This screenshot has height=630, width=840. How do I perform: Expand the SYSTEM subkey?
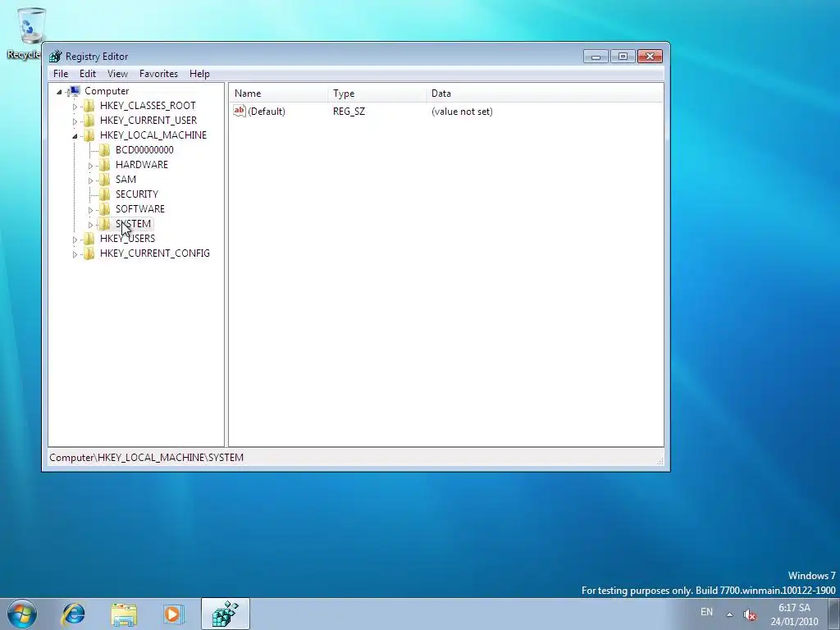pos(90,225)
